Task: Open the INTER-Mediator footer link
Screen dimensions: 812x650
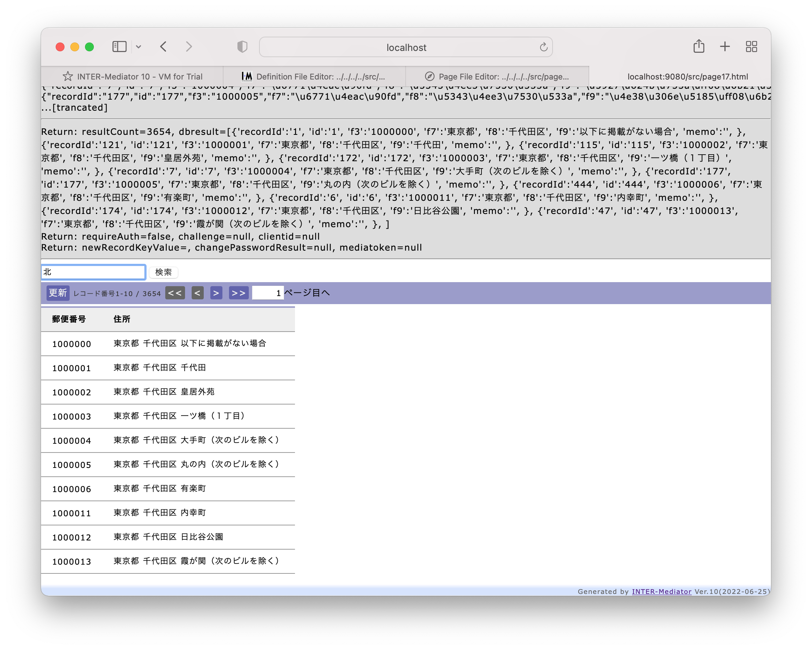Action: point(661,591)
